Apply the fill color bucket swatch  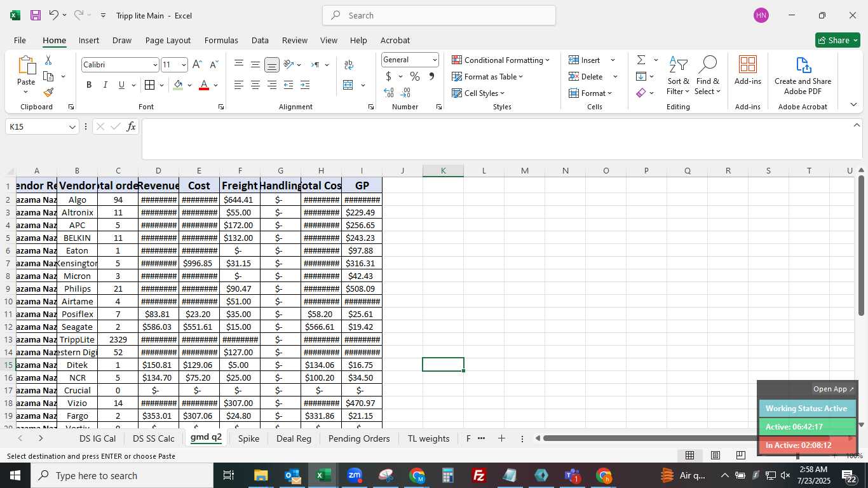coord(179,85)
